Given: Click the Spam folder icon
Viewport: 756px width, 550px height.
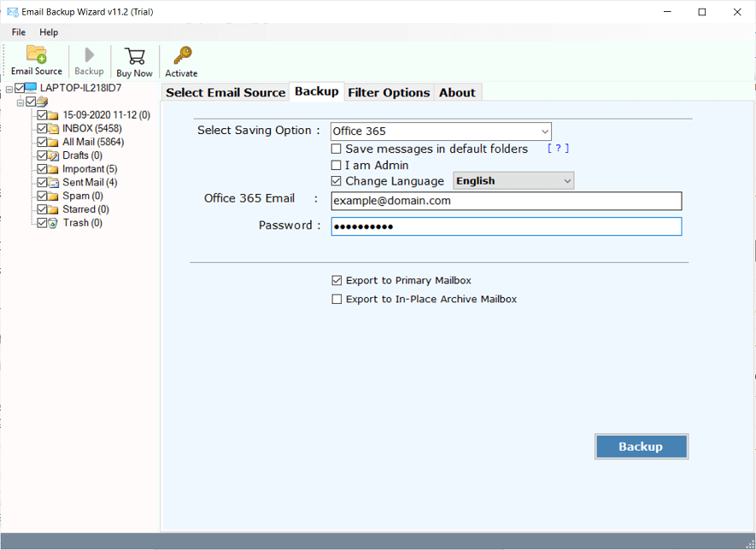Looking at the screenshot, I should pos(53,196).
